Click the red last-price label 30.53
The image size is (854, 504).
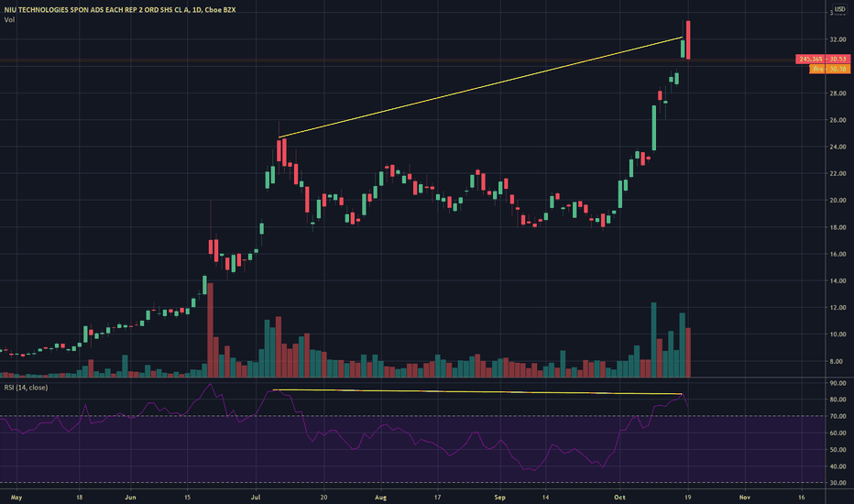823,59
